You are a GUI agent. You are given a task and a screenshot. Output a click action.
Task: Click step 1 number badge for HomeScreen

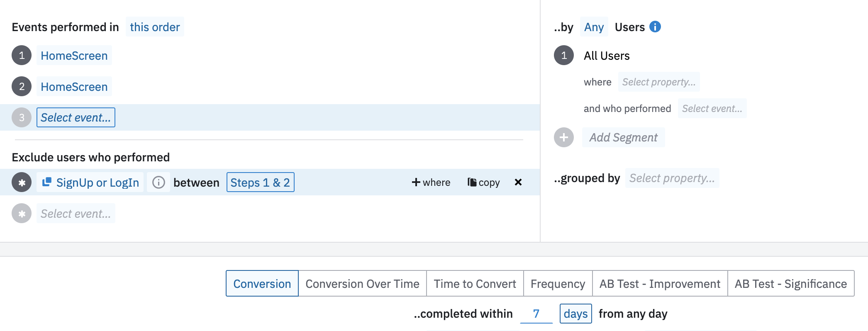pos(22,55)
